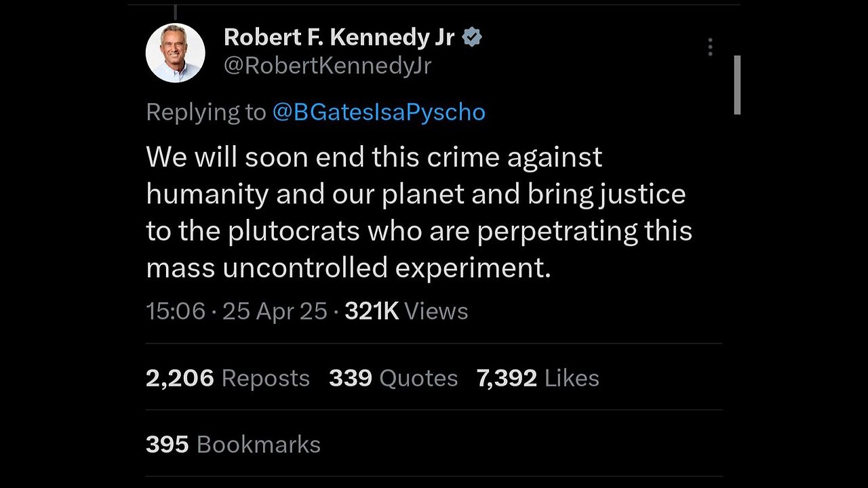Image resolution: width=868 pixels, height=488 pixels.
Task: Click the thread connector line above the avatar
Action: (x=176, y=12)
